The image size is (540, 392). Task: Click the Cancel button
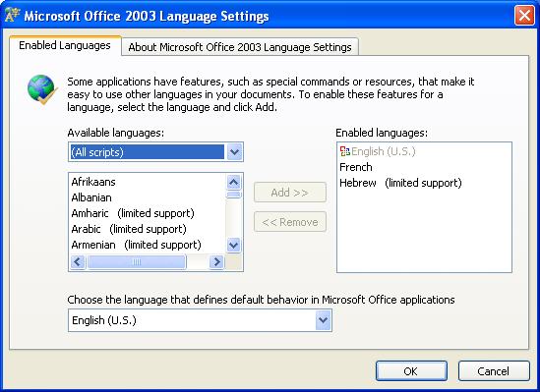click(x=494, y=371)
